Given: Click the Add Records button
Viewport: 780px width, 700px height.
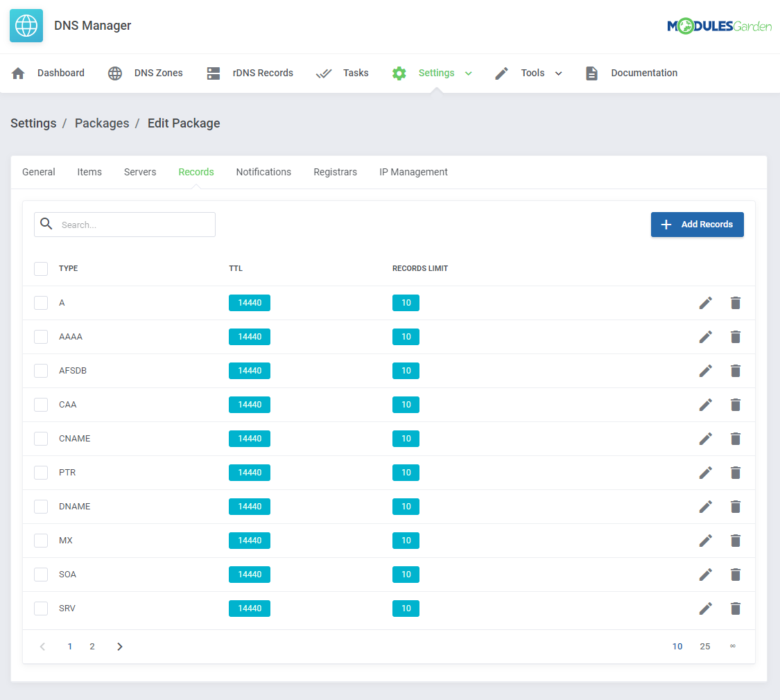Looking at the screenshot, I should coord(697,225).
